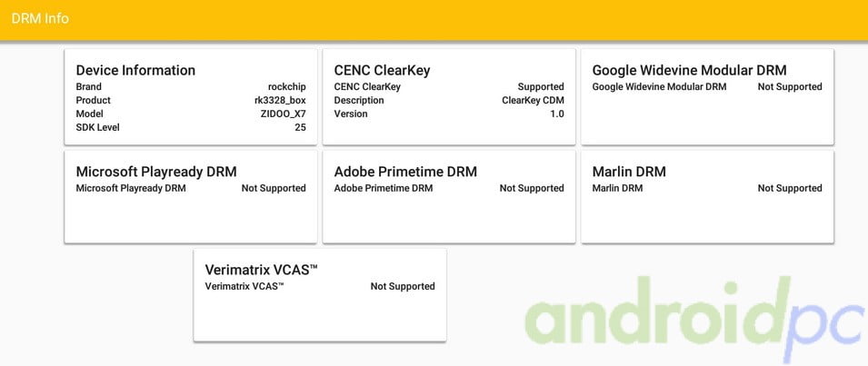868x366 pixels.
Task: Tap the SDK Level value "25"
Action: [300, 128]
